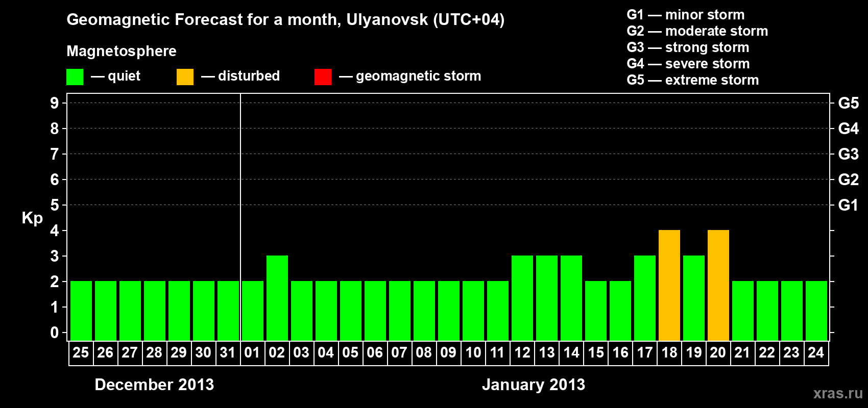Click "G2 — moderate storm" legend entry
This screenshot has height=408, width=868.
[x=697, y=31]
